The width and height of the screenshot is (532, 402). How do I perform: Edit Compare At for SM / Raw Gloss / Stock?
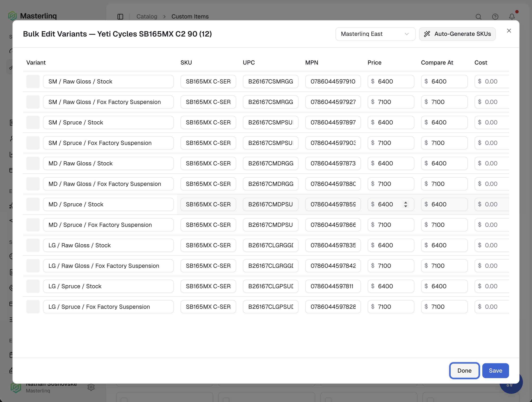[444, 81]
